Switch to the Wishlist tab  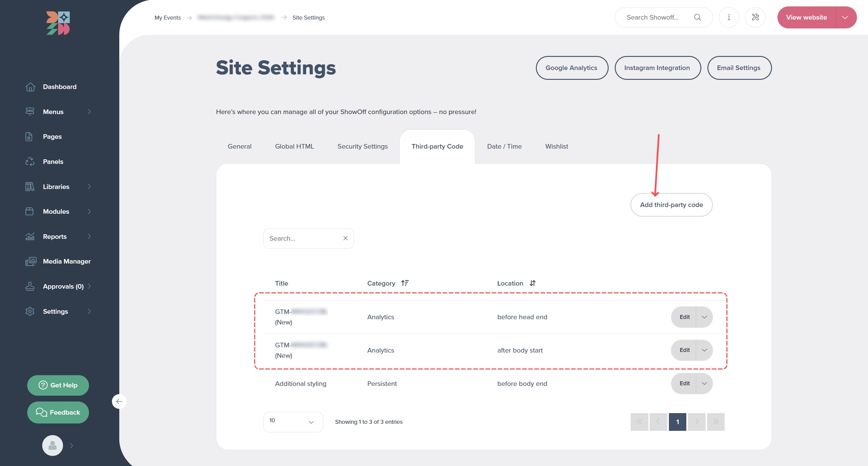(557, 146)
